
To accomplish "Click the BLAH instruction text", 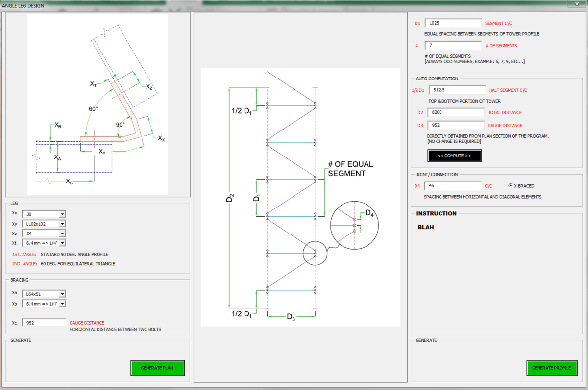I will [x=426, y=227].
